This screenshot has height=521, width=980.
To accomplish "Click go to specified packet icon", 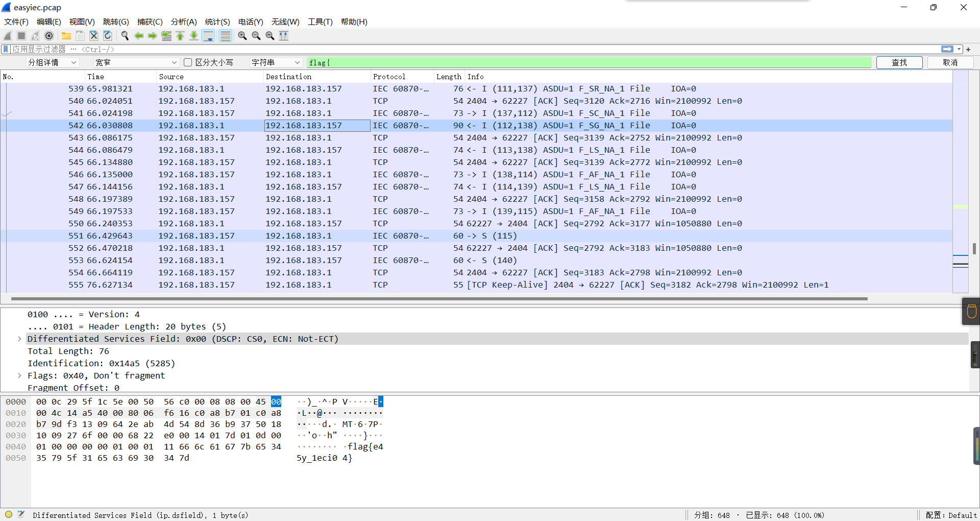I will (x=166, y=36).
